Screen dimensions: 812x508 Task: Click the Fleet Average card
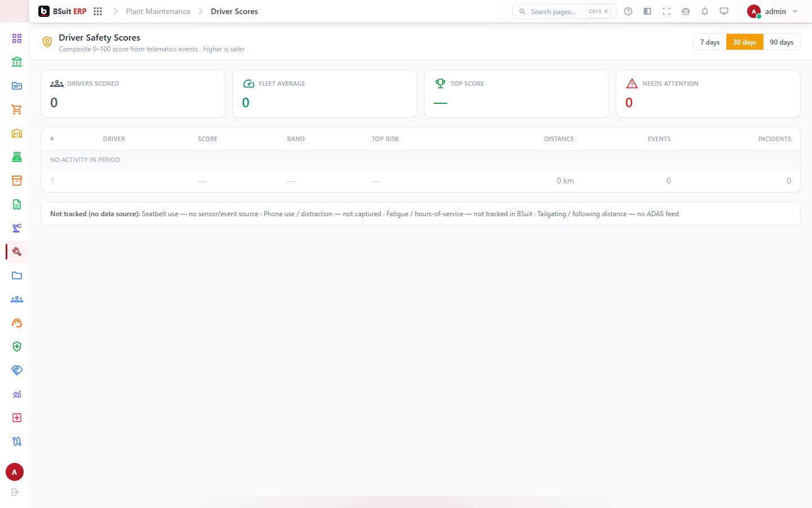pos(325,94)
